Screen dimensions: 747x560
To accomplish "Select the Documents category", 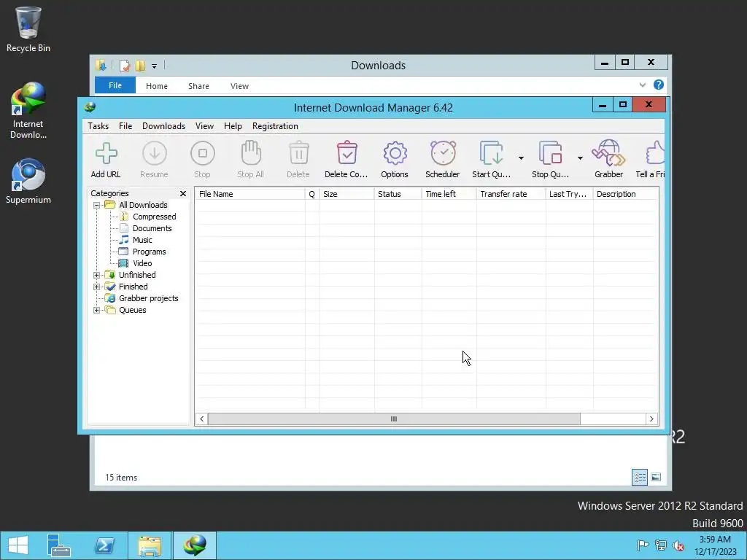I will coord(152,228).
